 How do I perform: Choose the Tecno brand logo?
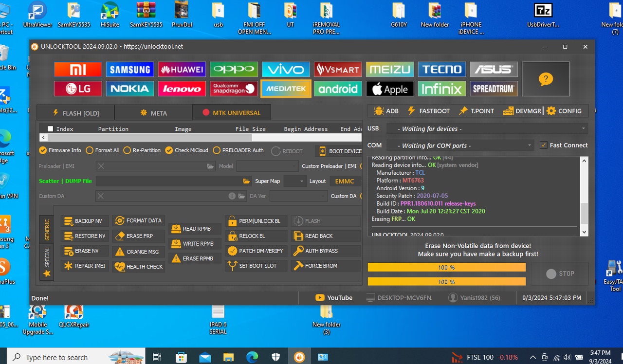tap(442, 69)
